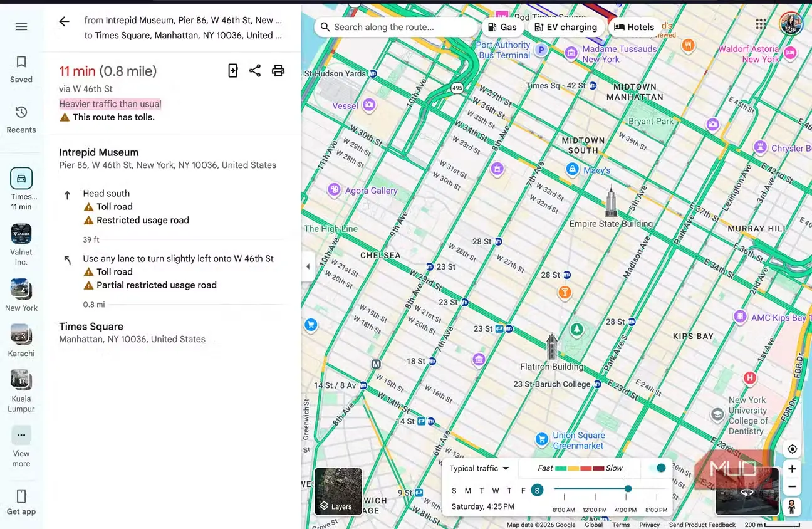The height and width of the screenshot is (529, 812).
Task: Expand the turn onto W 46th St step
Action: [x=172, y=281]
